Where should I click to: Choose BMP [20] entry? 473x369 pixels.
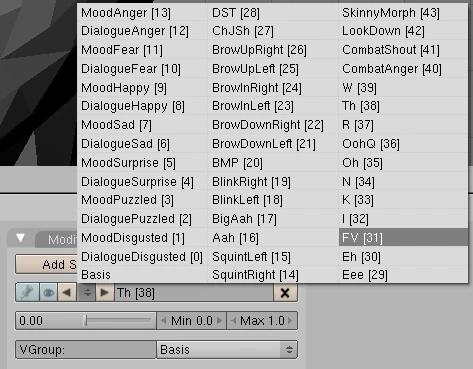coord(273,163)
